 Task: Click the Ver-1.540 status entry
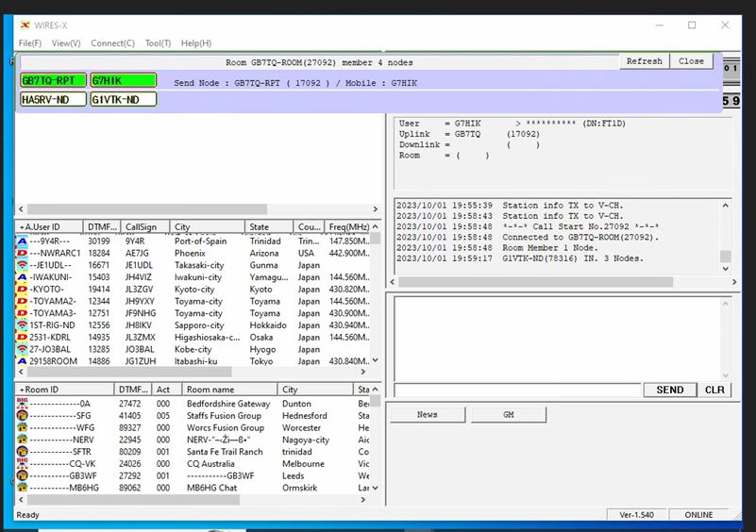point(636,515)
